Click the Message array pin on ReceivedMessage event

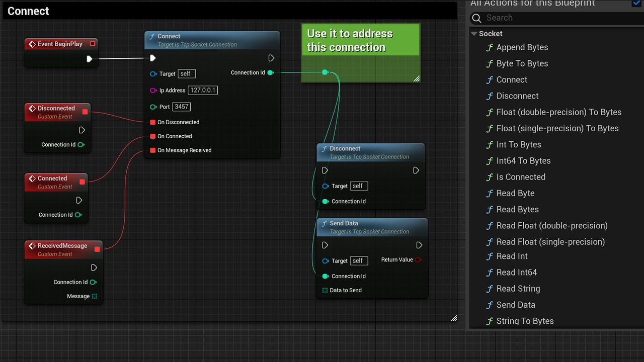tap(94, 296)
